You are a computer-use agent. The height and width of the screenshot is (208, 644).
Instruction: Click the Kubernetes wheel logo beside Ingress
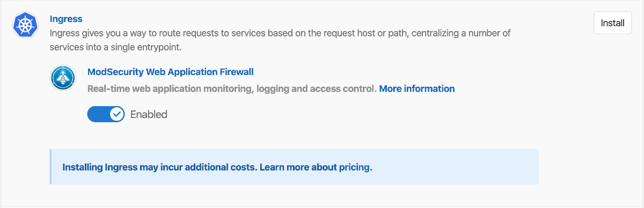[x=26, y=25]
